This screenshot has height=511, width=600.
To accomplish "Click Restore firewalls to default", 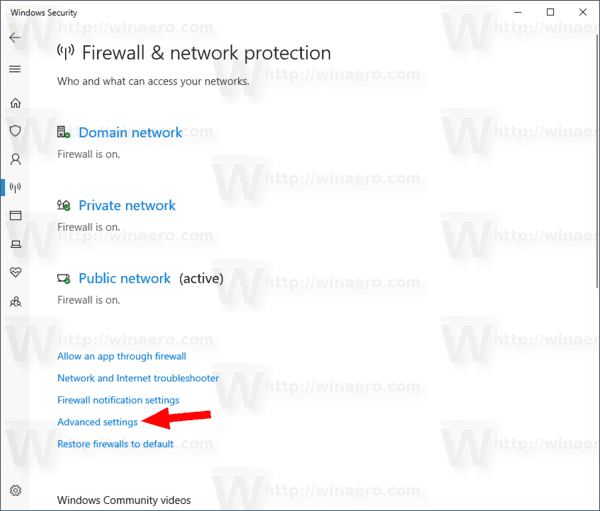I will [115, 444].
